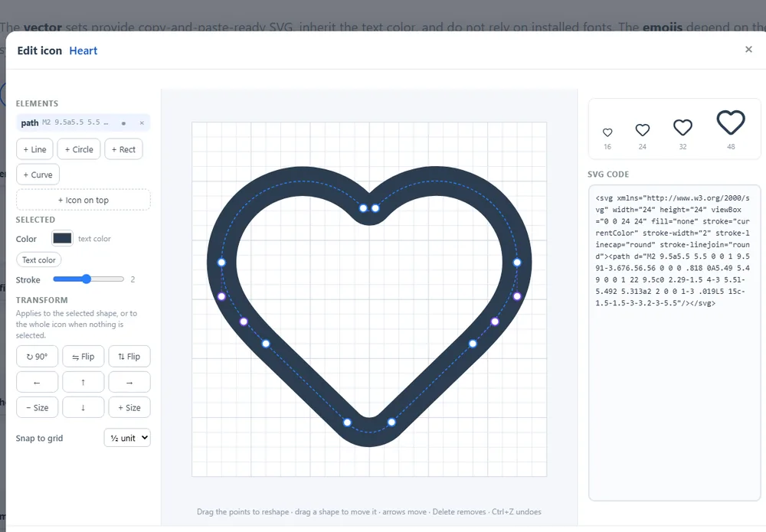The height and width of the screenshot is (532, 766).
Task: Click the far-left heart control point
Action: click(221, 263)
